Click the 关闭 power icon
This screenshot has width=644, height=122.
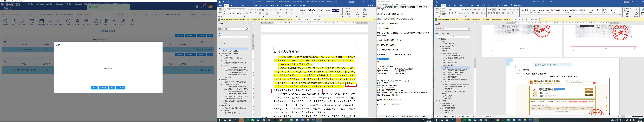[132, 22]
